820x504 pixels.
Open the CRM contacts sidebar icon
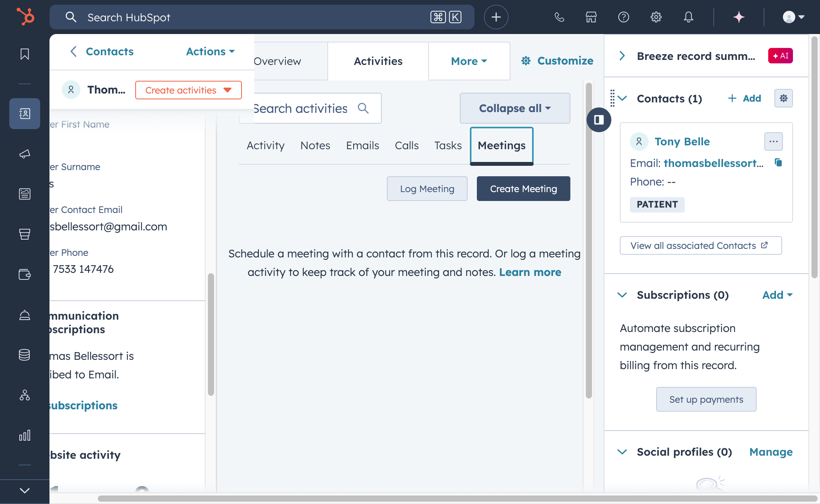click(x=25, y=114)
